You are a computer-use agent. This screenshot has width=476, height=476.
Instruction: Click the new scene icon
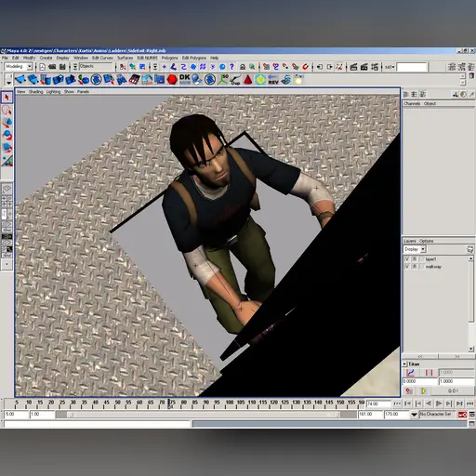pyautogui.click(x=42, y=67)
